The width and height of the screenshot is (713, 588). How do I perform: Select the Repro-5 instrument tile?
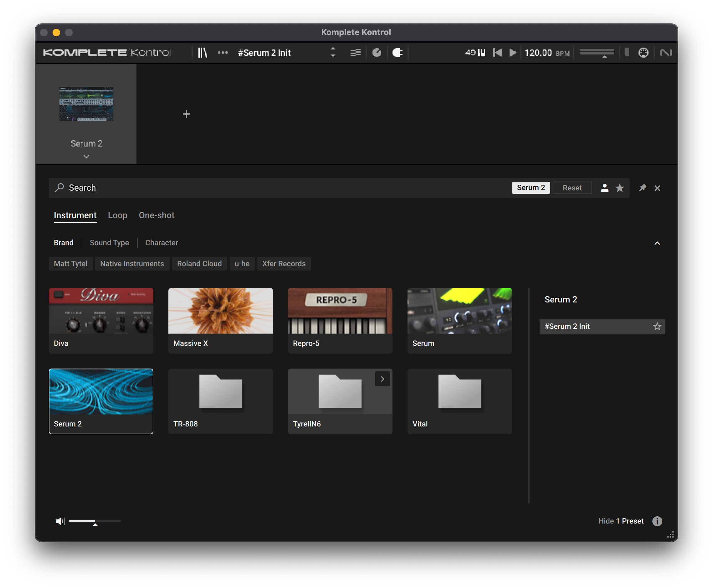click(x=340, y=320)
